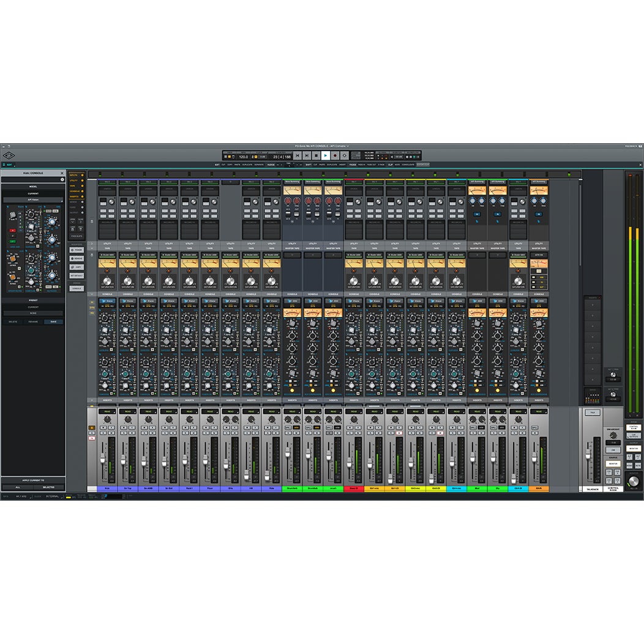The width and height of the screenshot is (644, 644).
Task: Close the Kick: CONSOLE panel
Action: coord(62,173)
